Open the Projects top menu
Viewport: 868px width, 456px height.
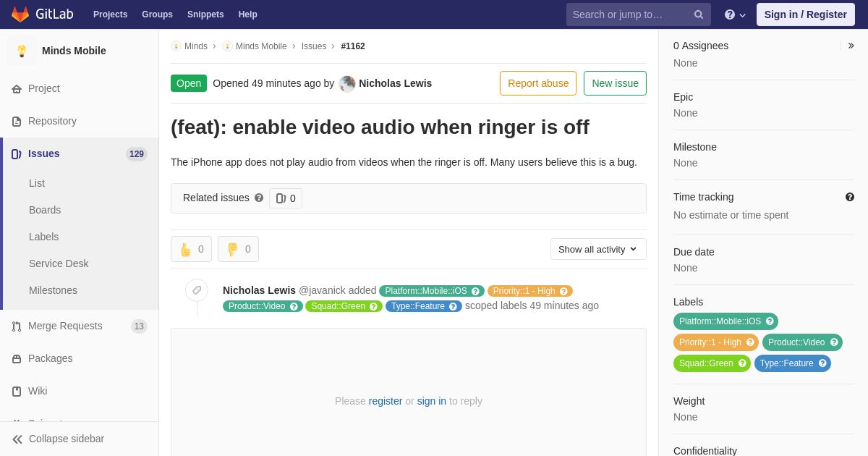pos(110,14)
